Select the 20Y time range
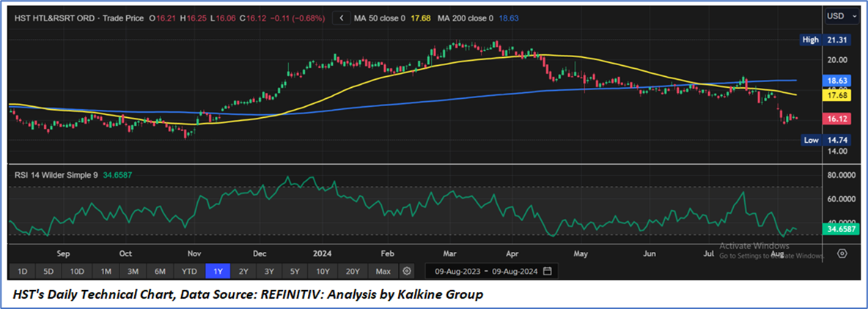 coord(353,272)
